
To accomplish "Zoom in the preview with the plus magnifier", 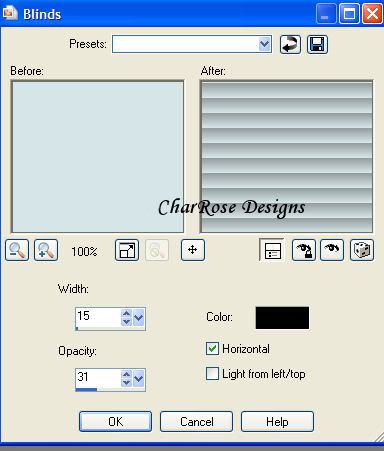I will pos(46,250).
